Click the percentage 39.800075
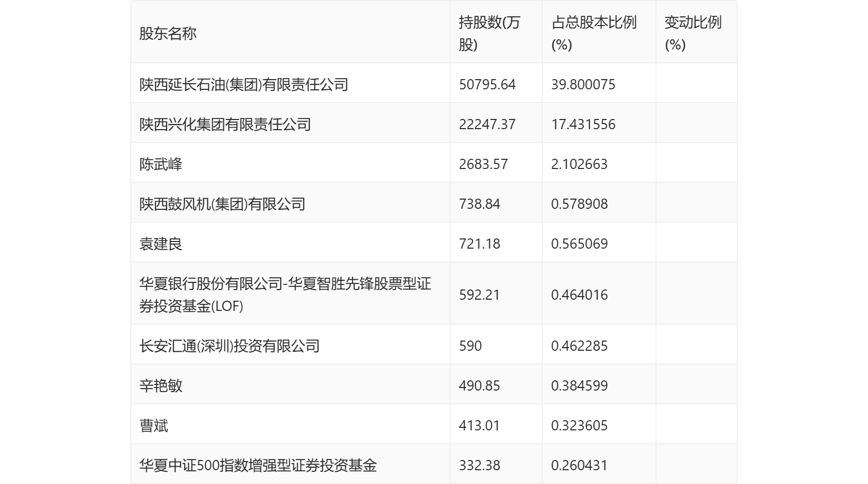 point(583,84)
